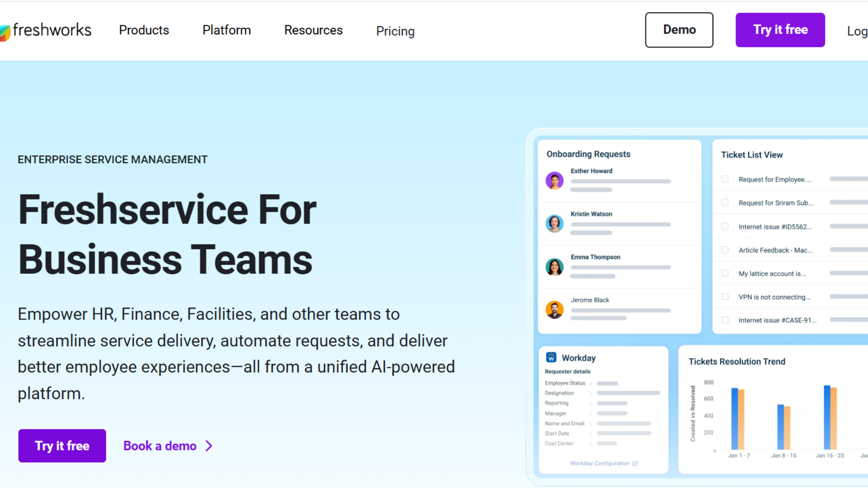The height and width of the screenshot is (488, 868).
Task: Open the Resources dropdown menu
Action: point(313,30)
